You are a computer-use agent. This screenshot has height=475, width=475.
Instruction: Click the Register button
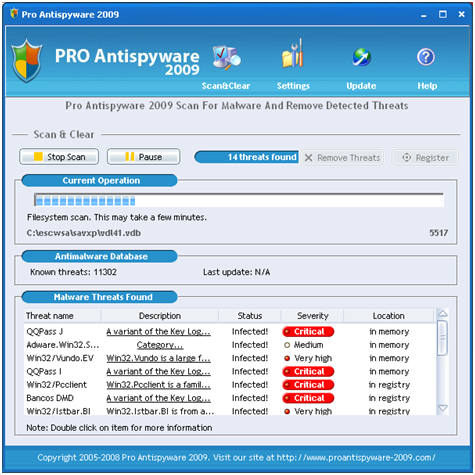pyautogui.click(x=425, y=158)
